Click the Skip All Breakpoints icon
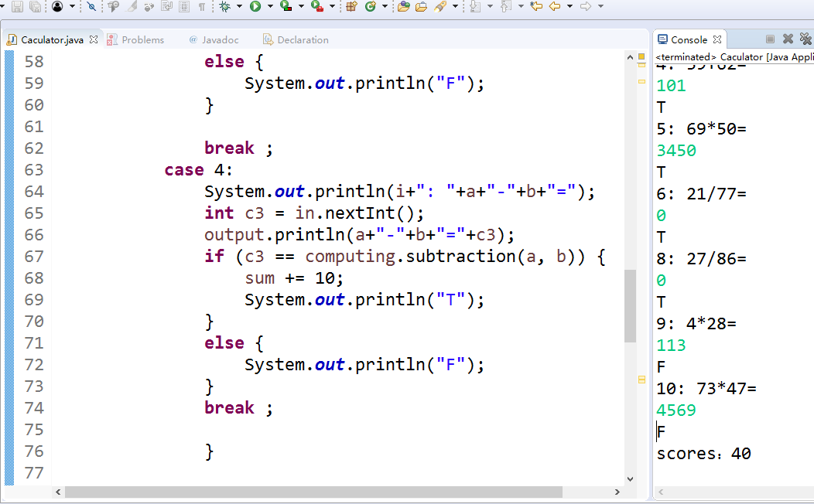Screen dimensions: 814x504 pyautogui.click(x=91, y=6)
